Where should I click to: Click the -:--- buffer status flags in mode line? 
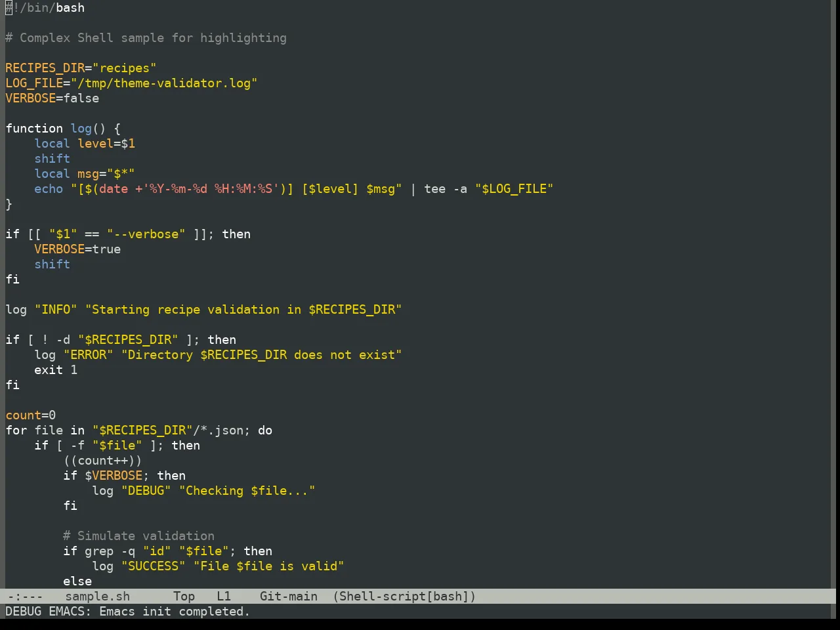25,597
